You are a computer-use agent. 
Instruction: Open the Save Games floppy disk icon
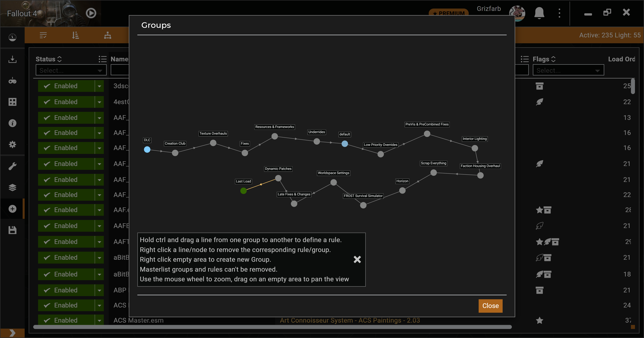[12, 230]
